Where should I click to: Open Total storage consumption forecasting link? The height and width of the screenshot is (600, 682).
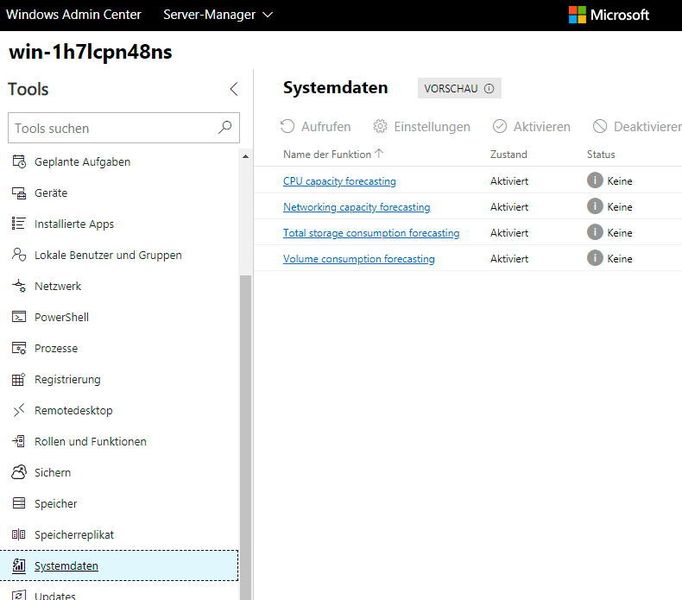pos(371,233)
